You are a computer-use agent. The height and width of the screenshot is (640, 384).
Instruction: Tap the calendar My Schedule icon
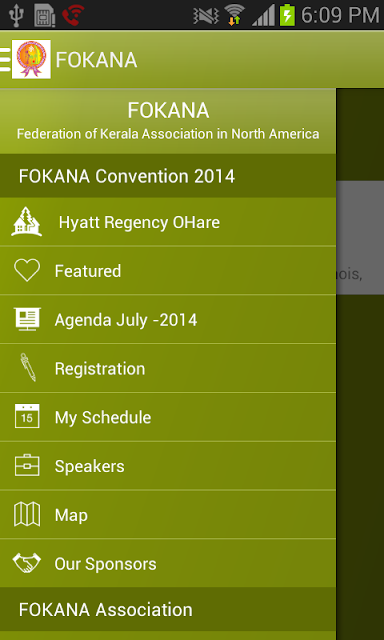point(27,416)
